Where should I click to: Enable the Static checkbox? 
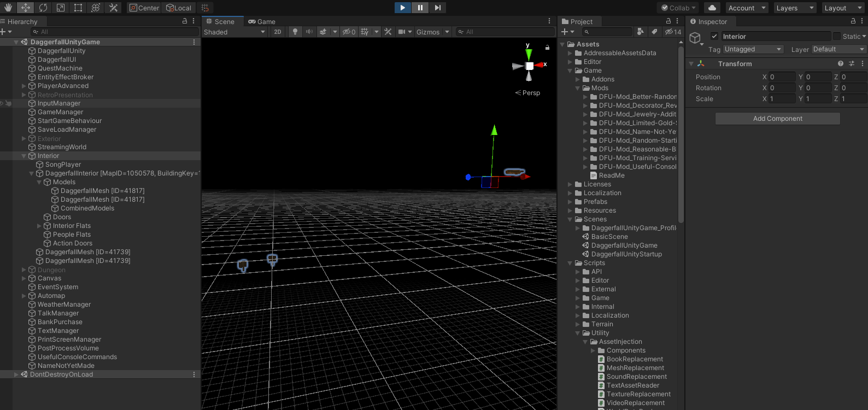[x=836, y=36]
